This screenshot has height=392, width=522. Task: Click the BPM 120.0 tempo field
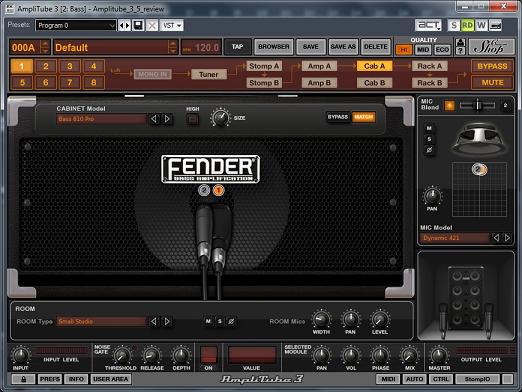tap(202, 48)
